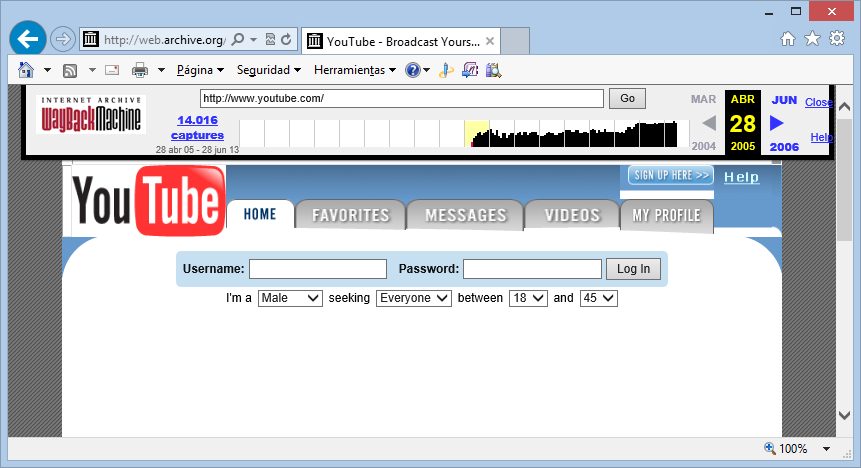The height and width of the screenshot is (468, 861).
Task: Expand the help dropdown arrow
Action: pos(426,70)
